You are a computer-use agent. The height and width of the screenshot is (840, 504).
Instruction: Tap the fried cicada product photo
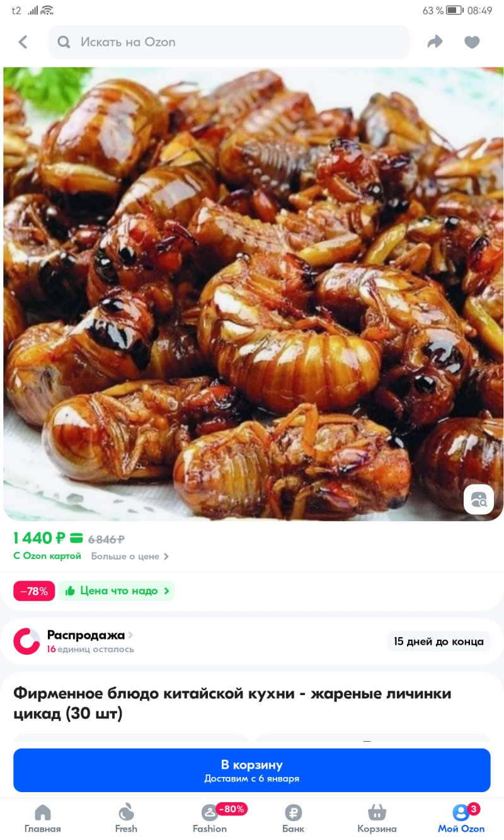[252, 290]
